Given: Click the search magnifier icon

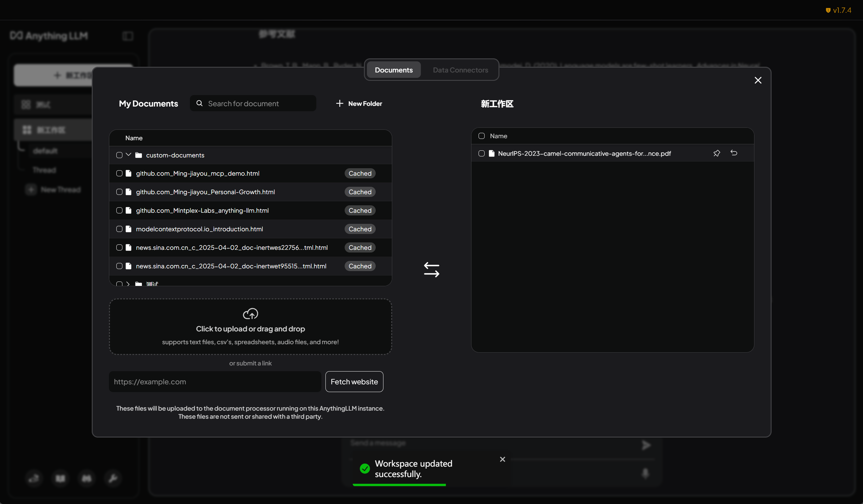Looking at the screenshot, I should point(199,103).
